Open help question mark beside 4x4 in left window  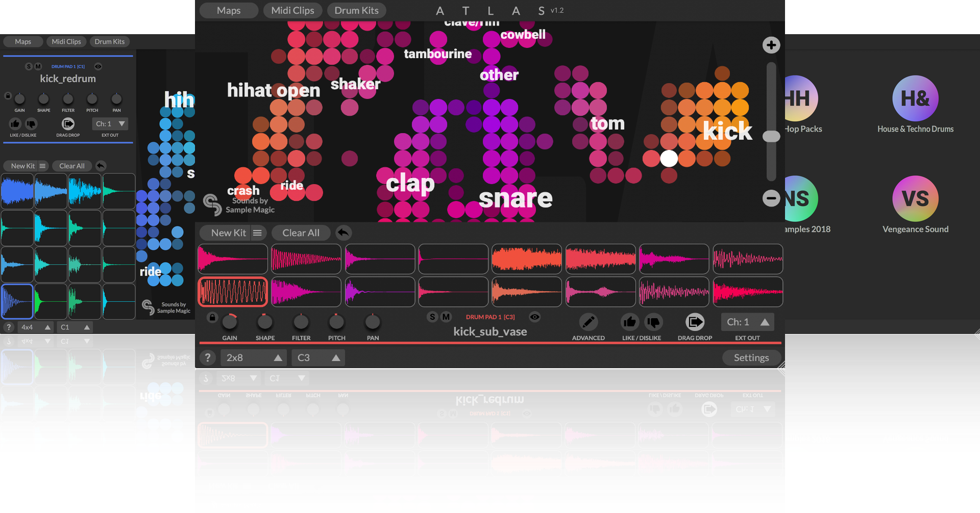pyautogui.click(x=9, y=327)
